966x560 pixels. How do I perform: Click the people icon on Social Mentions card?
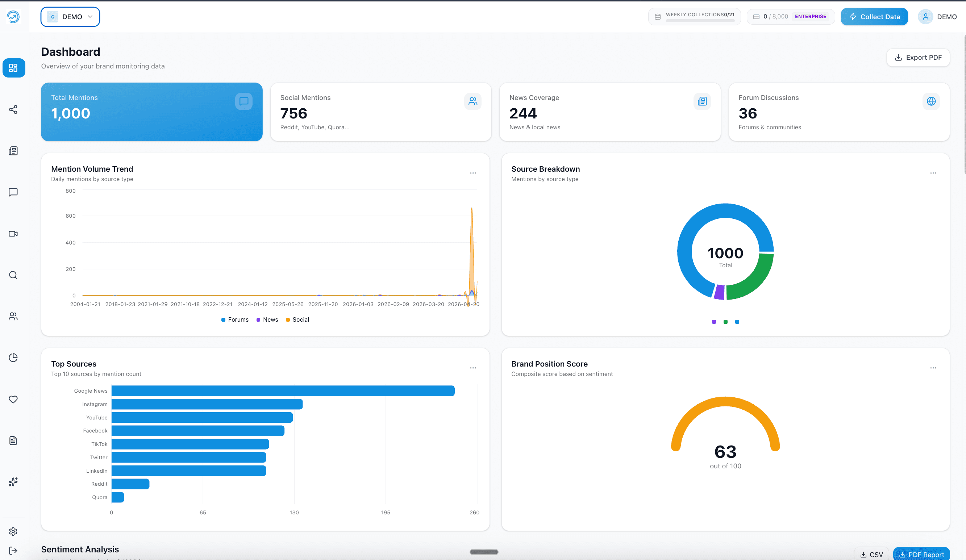pos(473,101)
